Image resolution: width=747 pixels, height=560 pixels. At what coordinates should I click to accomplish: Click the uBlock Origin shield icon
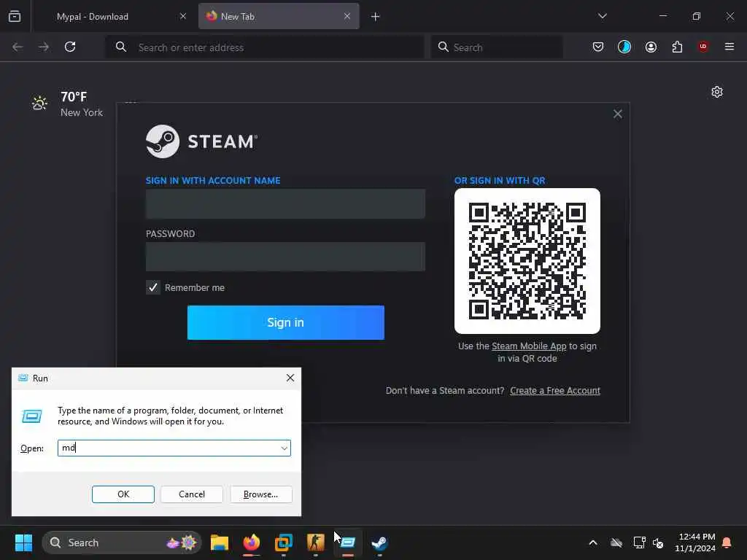coord(703,46)
